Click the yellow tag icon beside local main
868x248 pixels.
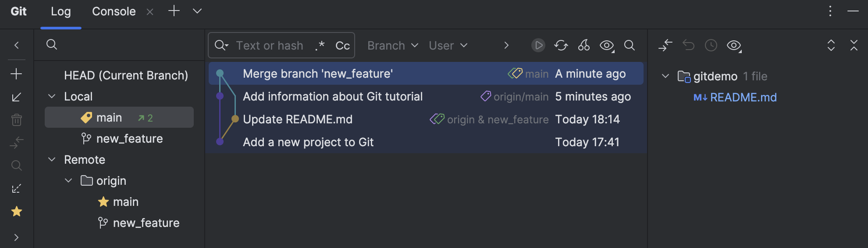pos(86,118)
